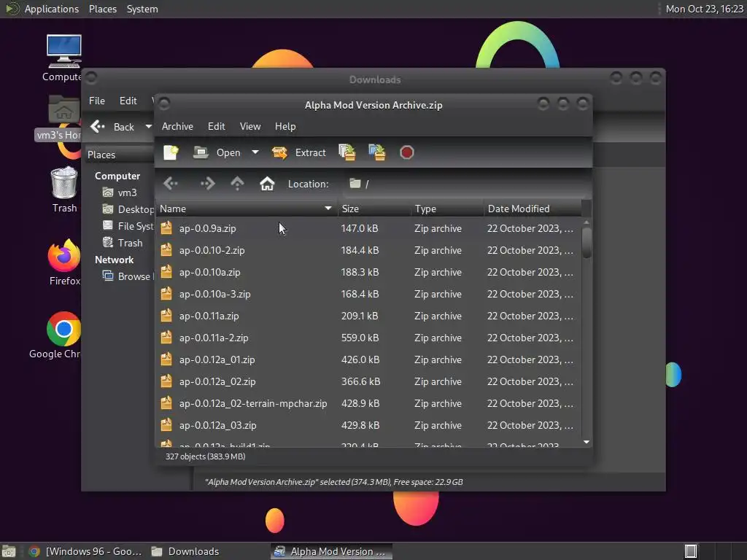Viewport: 747px width, 560px height.
Task: Open the Trash desktop icon
Action: 64,189
